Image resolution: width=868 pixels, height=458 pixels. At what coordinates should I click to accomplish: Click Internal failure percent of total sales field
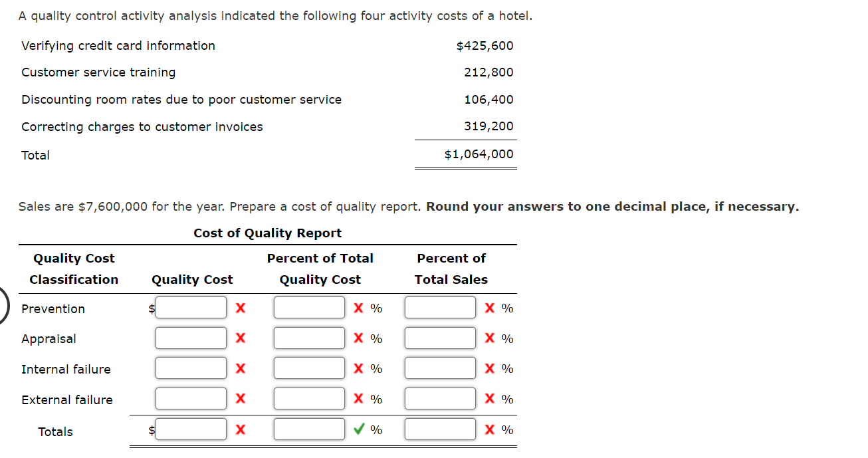[440, 368]
